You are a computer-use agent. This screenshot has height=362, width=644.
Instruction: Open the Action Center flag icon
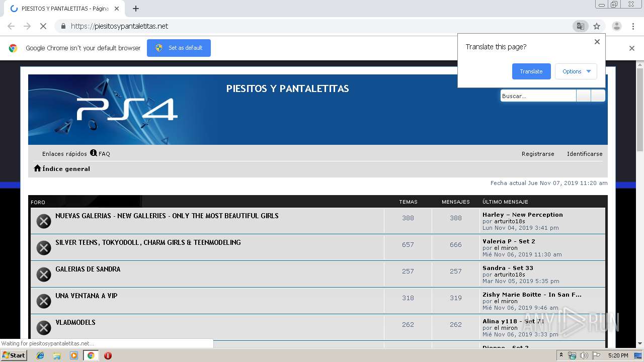(x=596, y=355)
